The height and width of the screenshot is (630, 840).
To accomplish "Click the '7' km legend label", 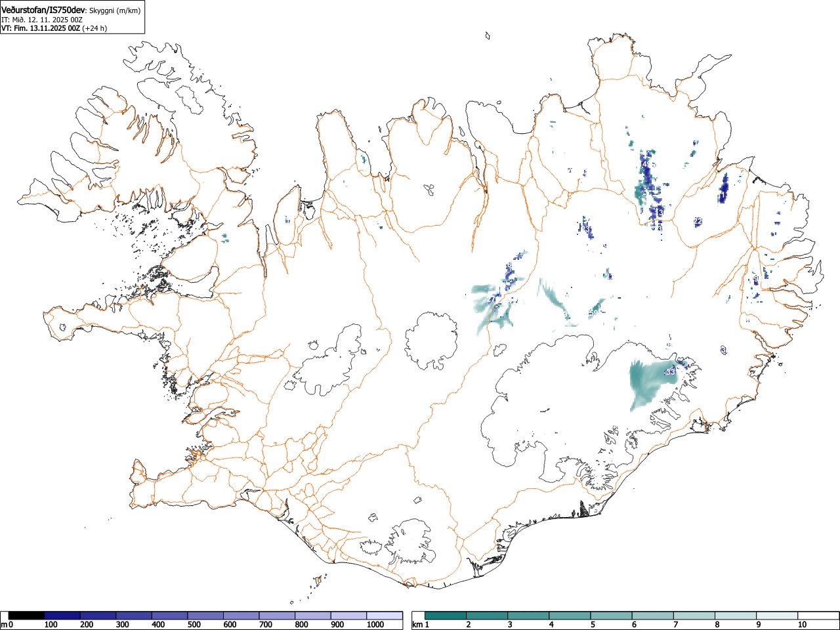I will [675, 625].
